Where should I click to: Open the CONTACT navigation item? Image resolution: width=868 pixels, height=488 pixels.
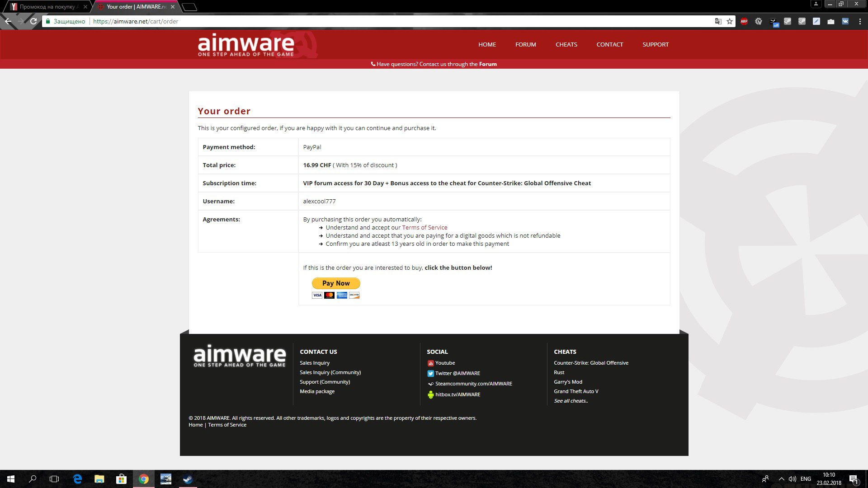pyautogui.click(x=609, y=44)
